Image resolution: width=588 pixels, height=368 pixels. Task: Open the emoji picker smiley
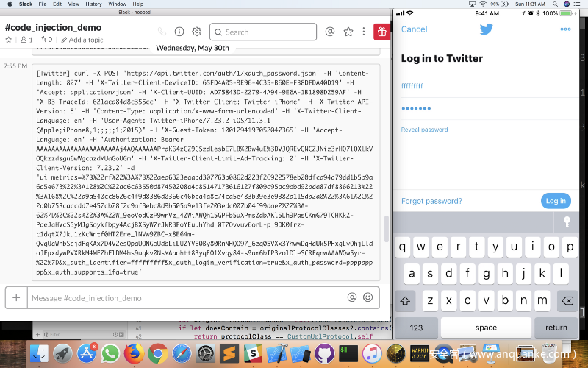[x=368, y=297]
